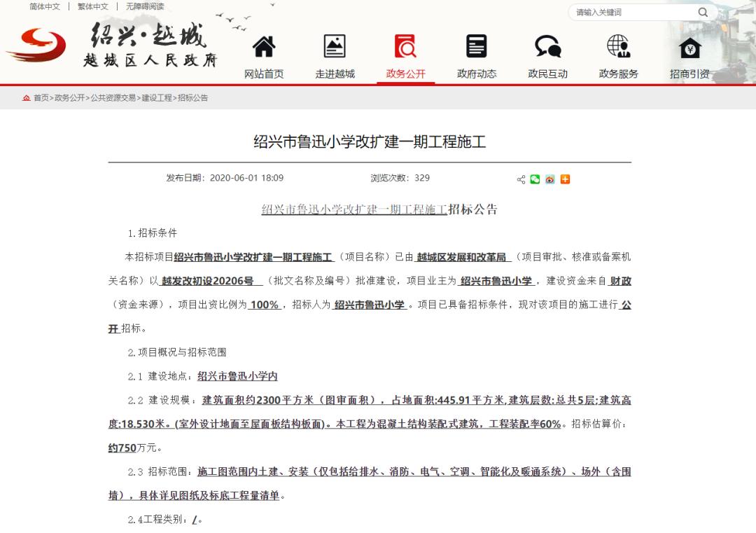Open the 政府动态 navigation menu
The height and width of the screenshot is (533, 756).
click(x=476, y=73)
